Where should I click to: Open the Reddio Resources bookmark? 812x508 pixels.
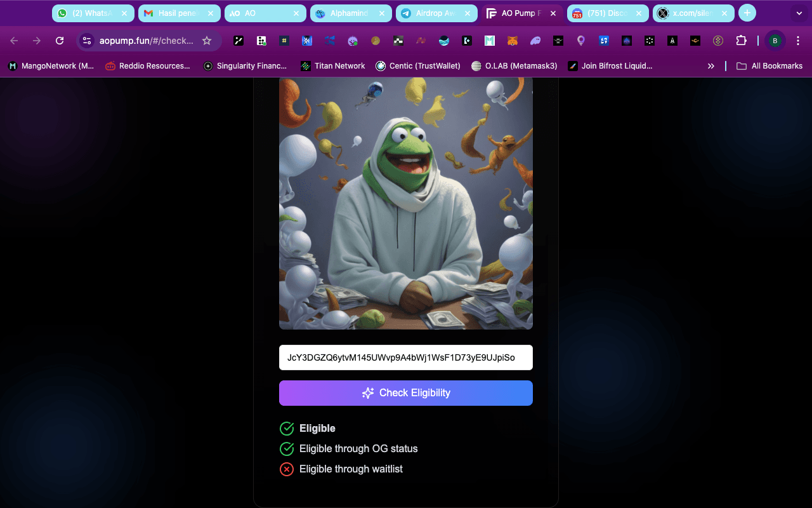point(148,65)
